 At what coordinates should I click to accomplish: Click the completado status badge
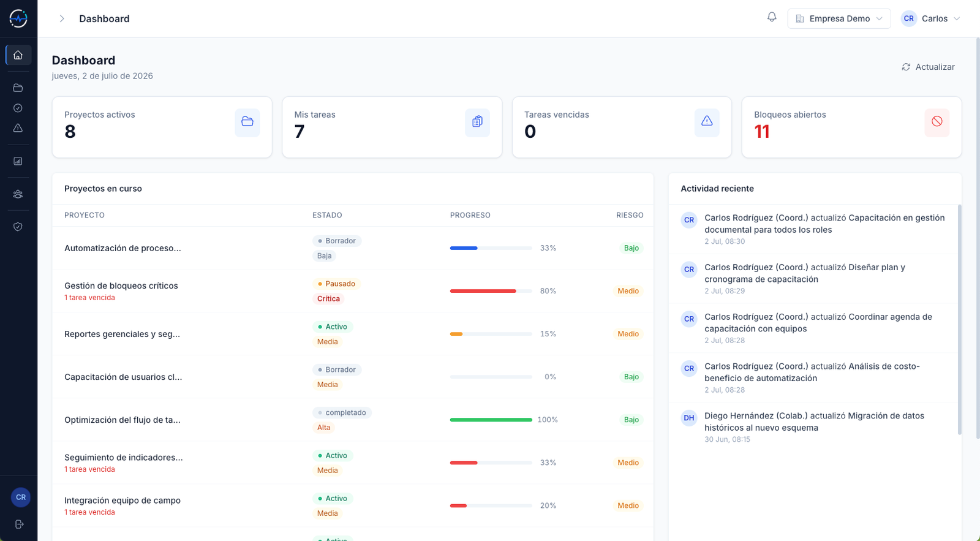coord(342,412)
